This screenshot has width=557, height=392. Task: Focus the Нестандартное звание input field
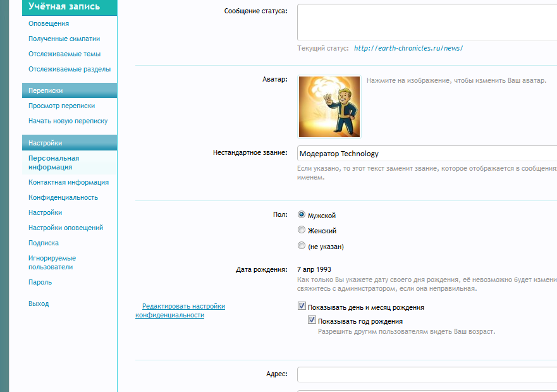click(x=427, y=154)
